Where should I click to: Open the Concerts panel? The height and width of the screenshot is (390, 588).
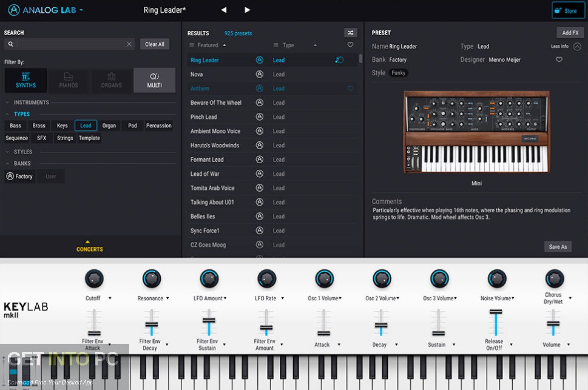pos(89,246)
